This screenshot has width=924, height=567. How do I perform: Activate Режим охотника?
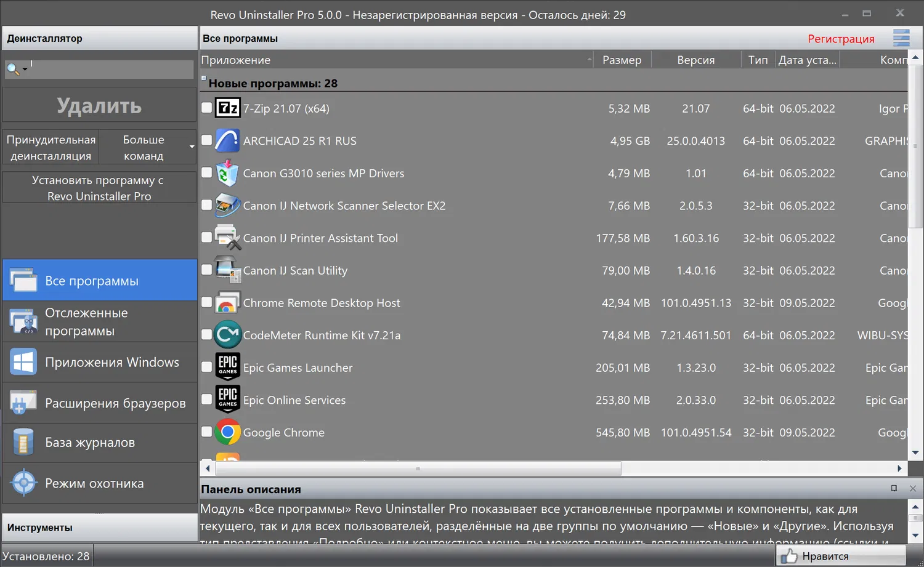point(100,483)
